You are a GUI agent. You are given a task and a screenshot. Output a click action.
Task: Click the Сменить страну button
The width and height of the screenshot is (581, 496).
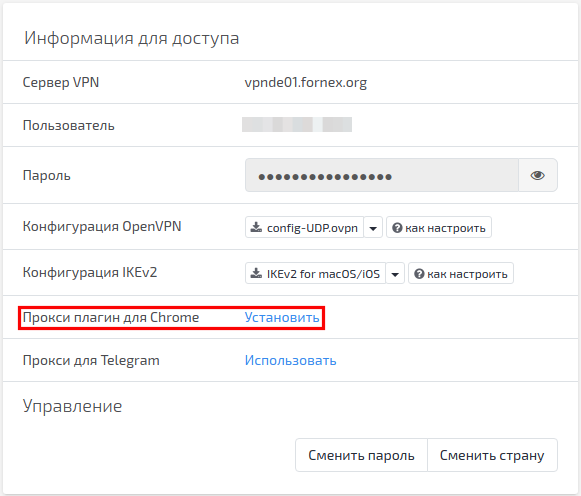(492, 455)
